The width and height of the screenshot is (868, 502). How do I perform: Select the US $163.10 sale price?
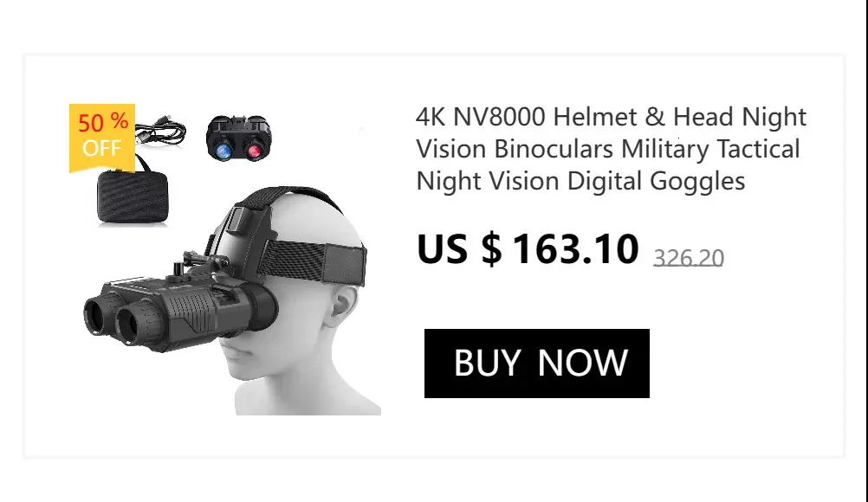pos(528,248)
